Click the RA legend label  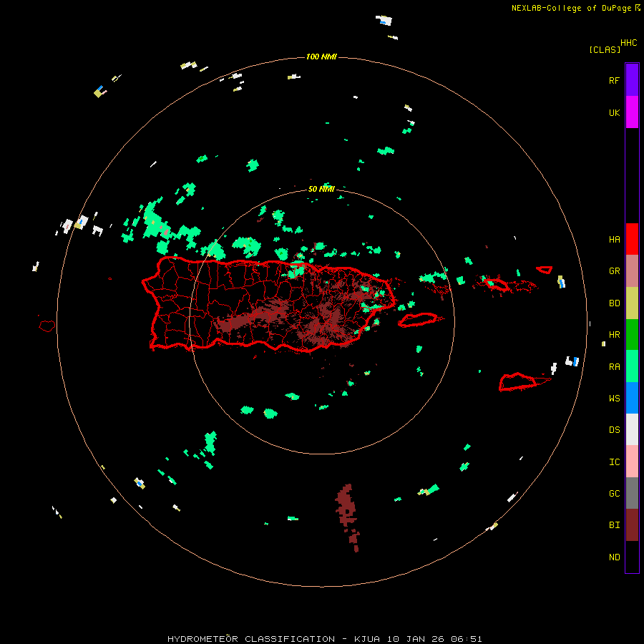pyautogui.click(x=614, y=366)
